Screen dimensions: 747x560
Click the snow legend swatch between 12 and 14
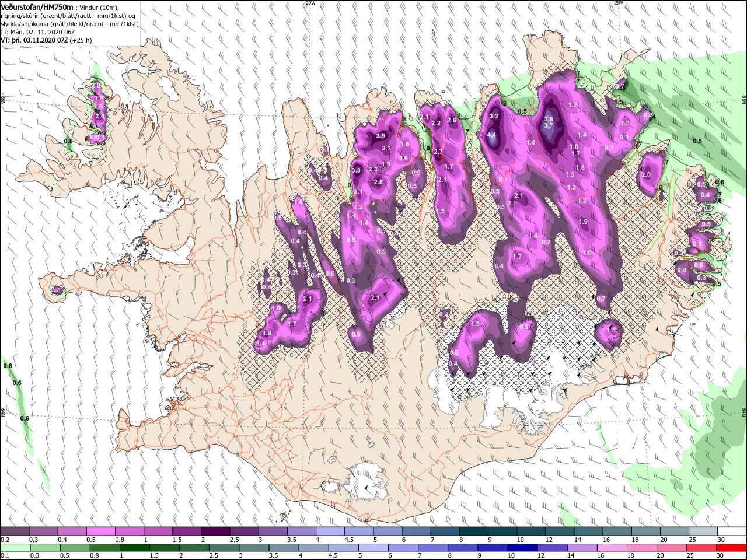(559, 531)
